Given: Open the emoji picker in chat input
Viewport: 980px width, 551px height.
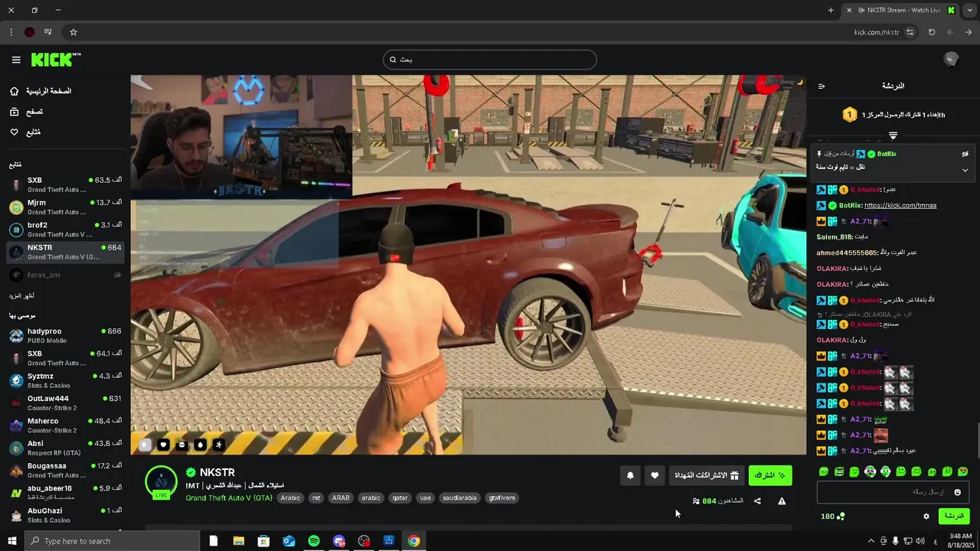Looking at the screenshot, I should click(957, 492).
